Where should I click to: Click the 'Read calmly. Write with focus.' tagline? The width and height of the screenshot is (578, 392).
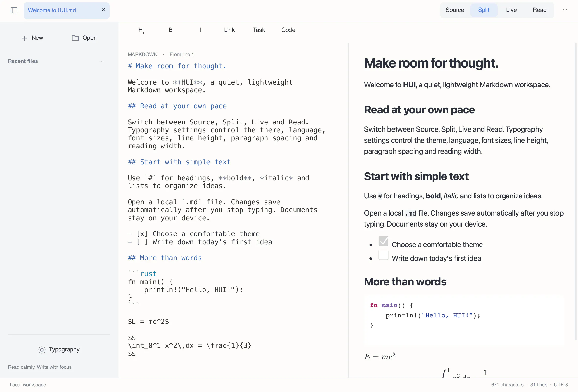(x=40, y=367)
